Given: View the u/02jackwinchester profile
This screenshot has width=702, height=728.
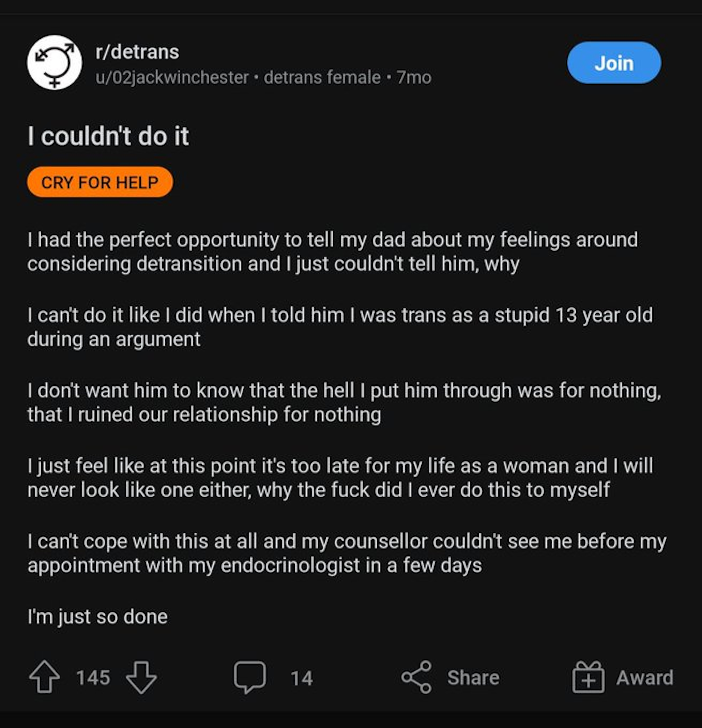Looking at the screenshot, I should [172, 77].
